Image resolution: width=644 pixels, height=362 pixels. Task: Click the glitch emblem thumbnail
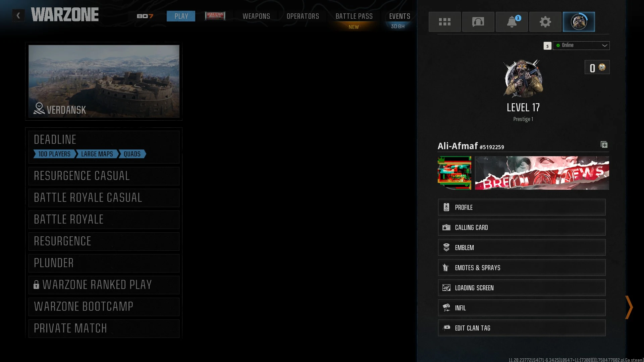[x=454, y=173]
